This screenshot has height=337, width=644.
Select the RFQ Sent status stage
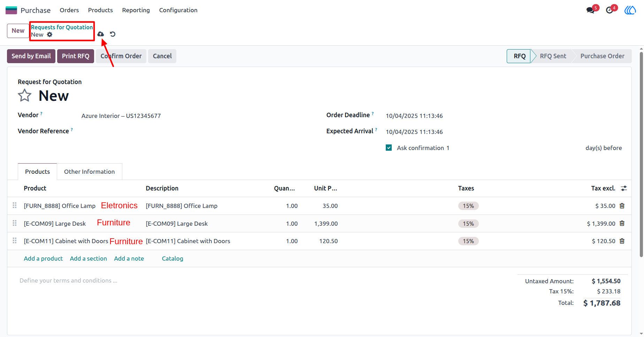tap(553, 56)
